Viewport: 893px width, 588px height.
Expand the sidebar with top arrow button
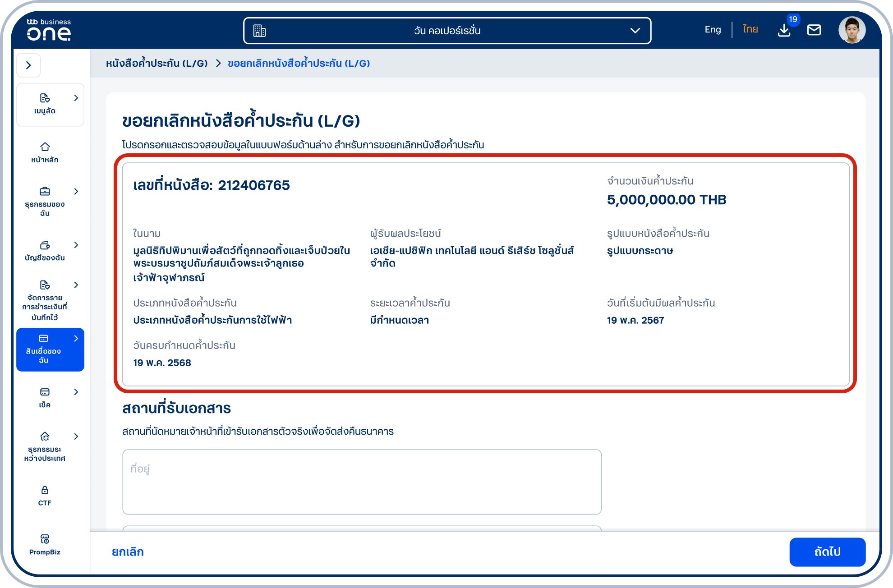pos(29,65)
